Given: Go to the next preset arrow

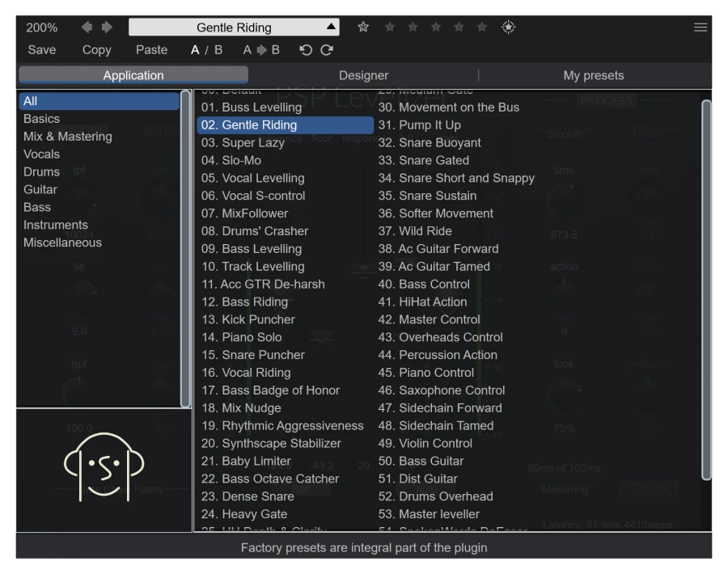Looking at the screenshot, I should (x=108, y=27).
